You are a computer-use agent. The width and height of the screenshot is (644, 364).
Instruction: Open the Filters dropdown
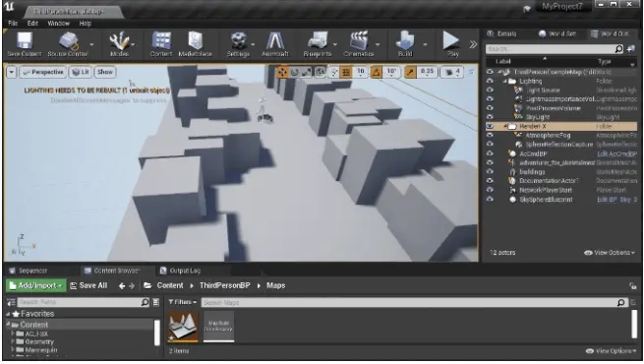[182, 302]
